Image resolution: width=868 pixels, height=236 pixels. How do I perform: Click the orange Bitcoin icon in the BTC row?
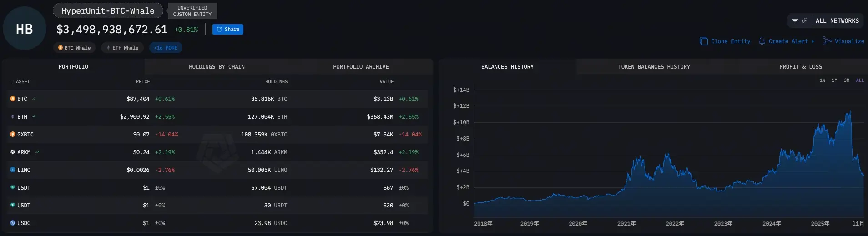(x=13, y=99)
